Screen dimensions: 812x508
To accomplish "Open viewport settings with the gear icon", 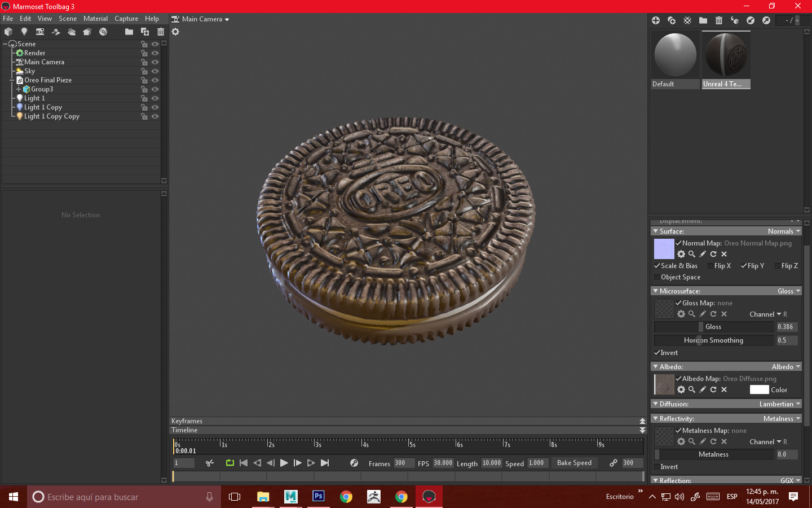I will [175, 32].
